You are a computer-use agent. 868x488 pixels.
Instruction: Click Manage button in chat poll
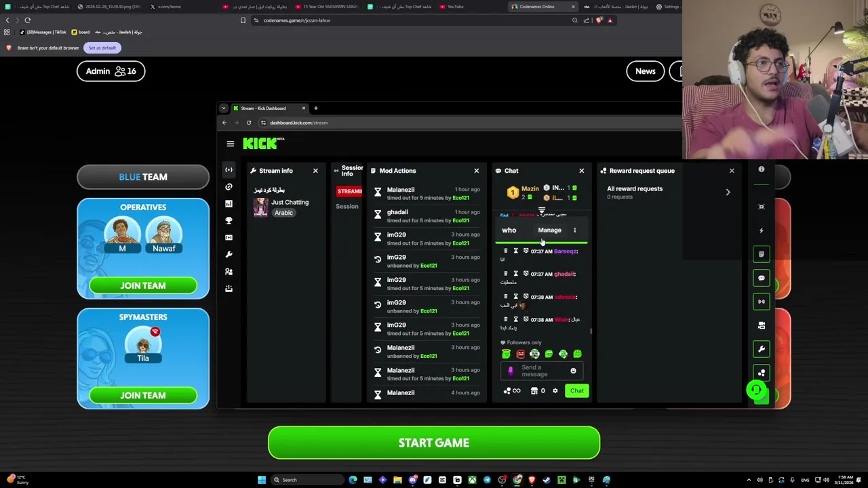pos(549,230)
